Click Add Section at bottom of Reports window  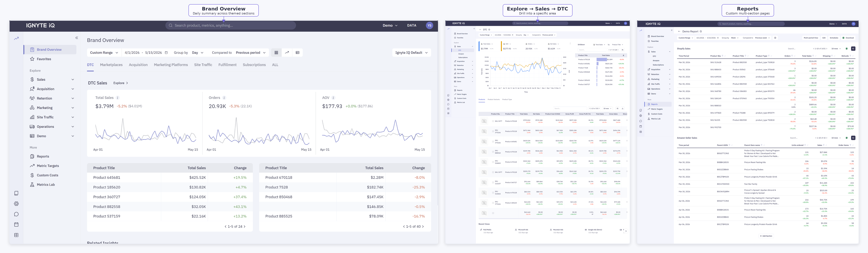(x=766, y=236)
